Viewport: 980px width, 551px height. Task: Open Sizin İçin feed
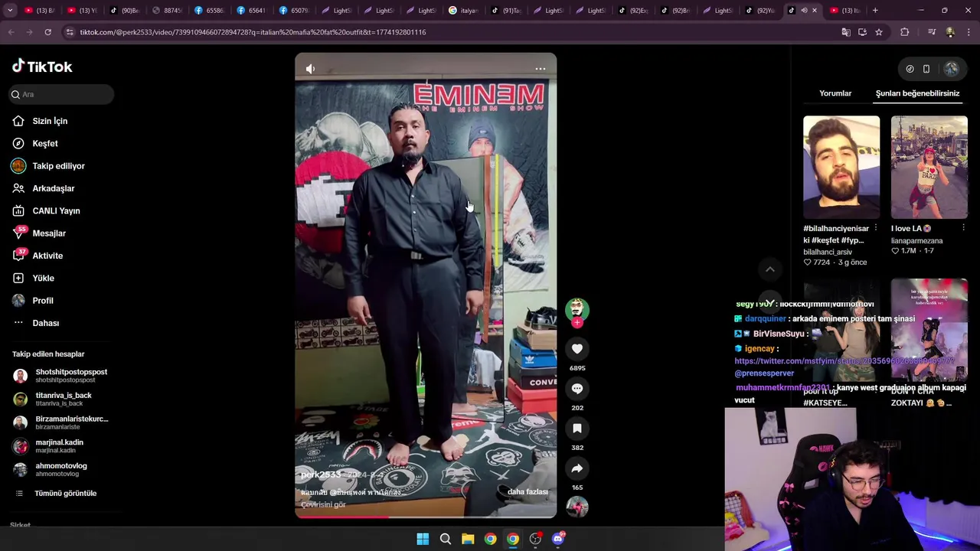click(x=50, y=121)
